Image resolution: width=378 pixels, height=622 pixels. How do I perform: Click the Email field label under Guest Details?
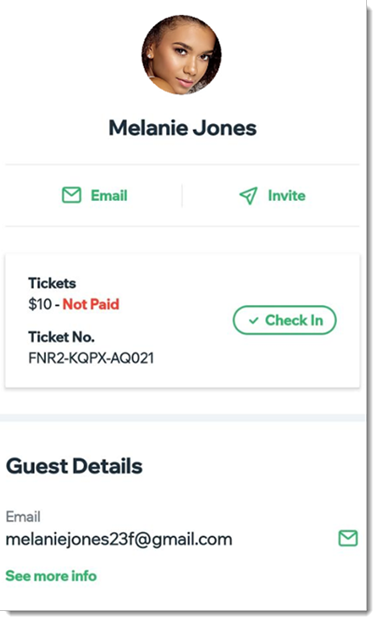click(x=23, y=516)
